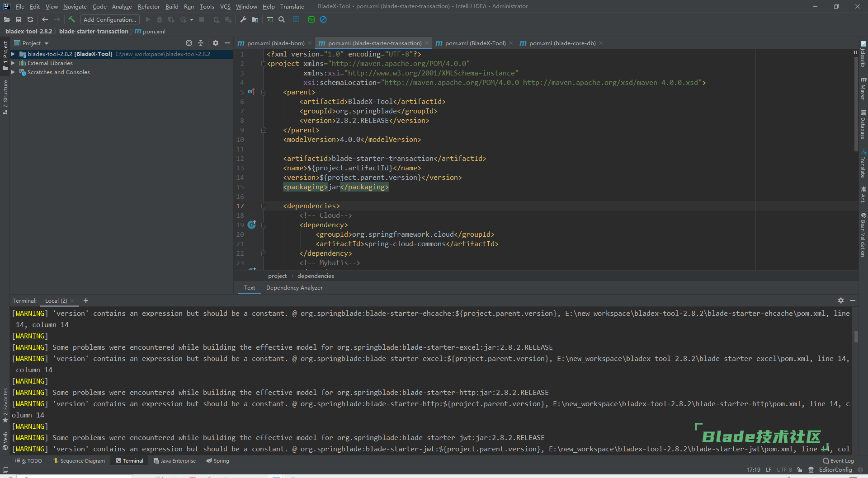Viewport: 868px width, 478px height.
Task: Click the bladex-tool-2.8.2 breadcrumb
Action: pos(28,31)
